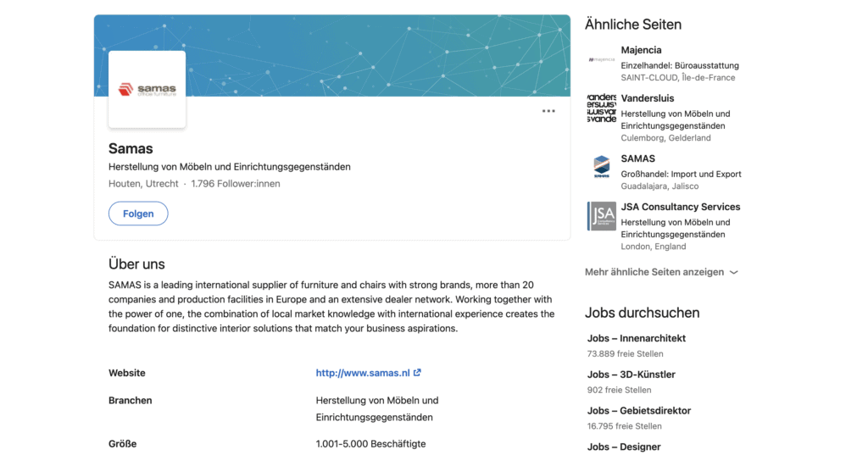Click the Majencia logo icon
868x455 pixels.
click(602, 59)
